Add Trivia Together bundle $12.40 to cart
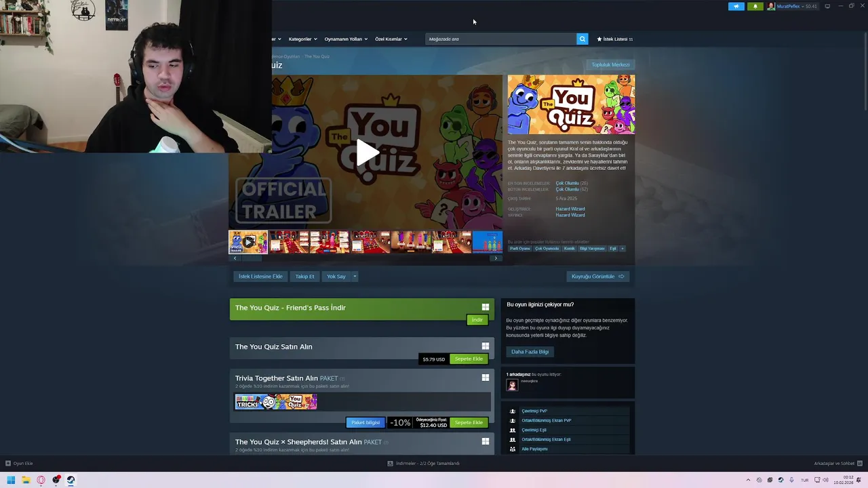Viewport: 868px width, 488px height. pos(469,422)
